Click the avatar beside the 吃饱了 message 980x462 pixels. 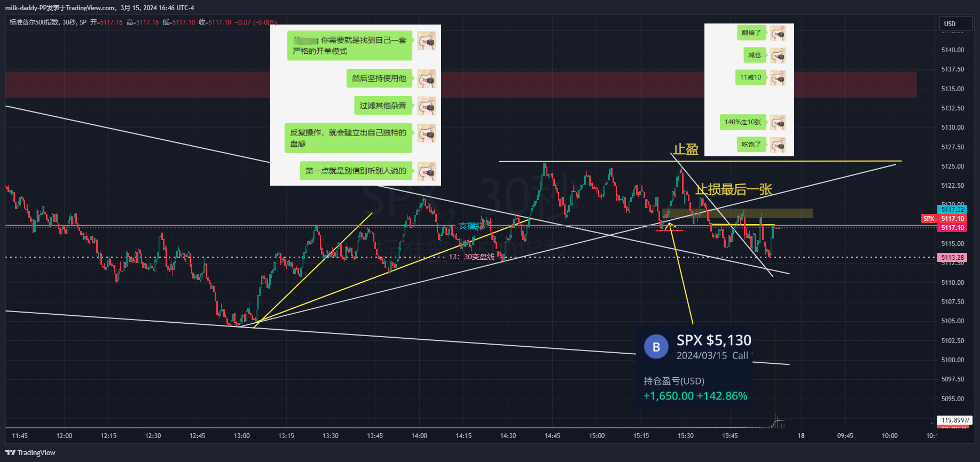(x=778, y=145)
